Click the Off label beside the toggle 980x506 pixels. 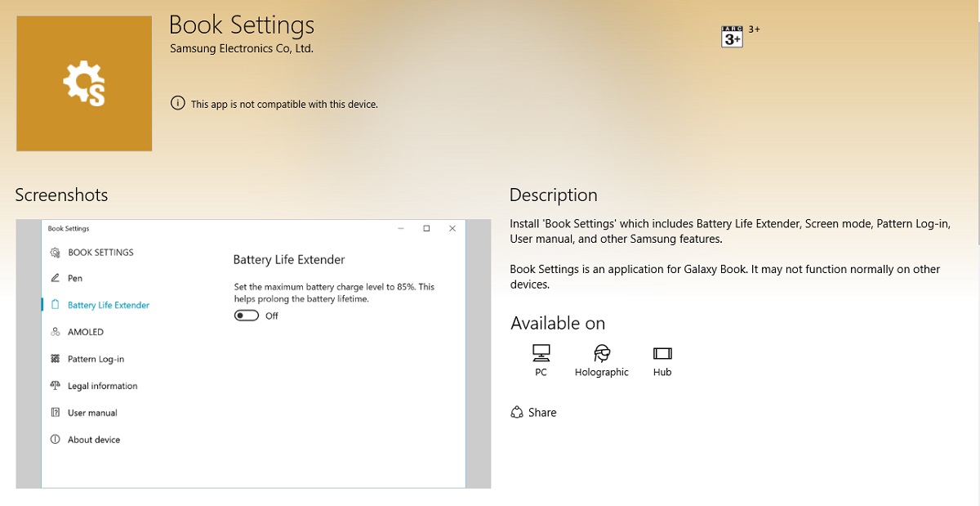272,316
